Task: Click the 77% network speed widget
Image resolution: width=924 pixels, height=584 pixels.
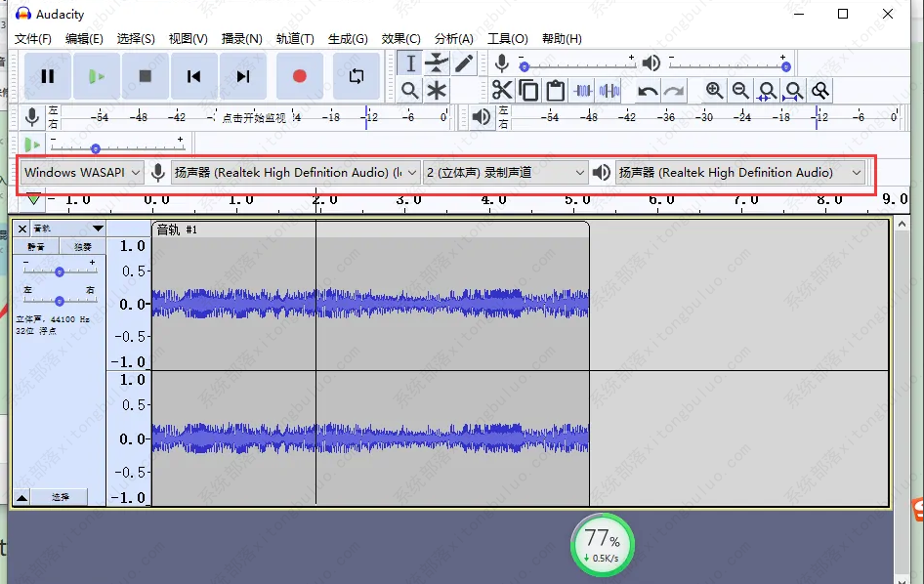Action: (603, 545)
